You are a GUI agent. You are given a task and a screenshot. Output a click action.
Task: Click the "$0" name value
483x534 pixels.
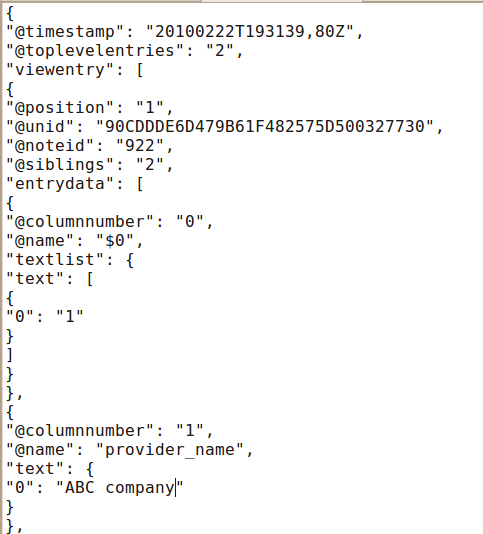[x=115, y=241]
